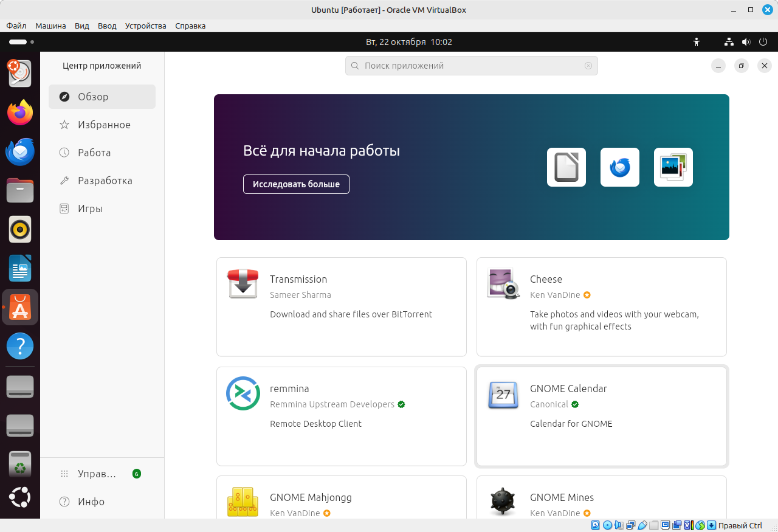The height and width of the screenshot is (532, 778).
Task: Click the GNOME Calendar title text
Action: click(568, 389)
